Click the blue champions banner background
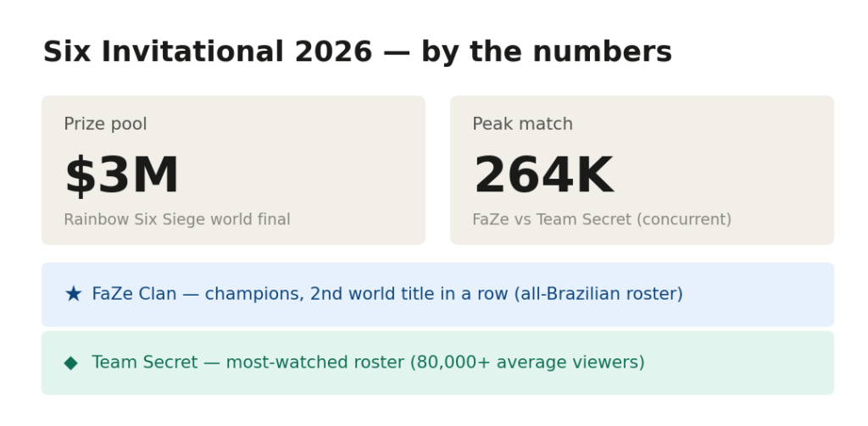This screenshot has width=868, height=426. point(438,295)
